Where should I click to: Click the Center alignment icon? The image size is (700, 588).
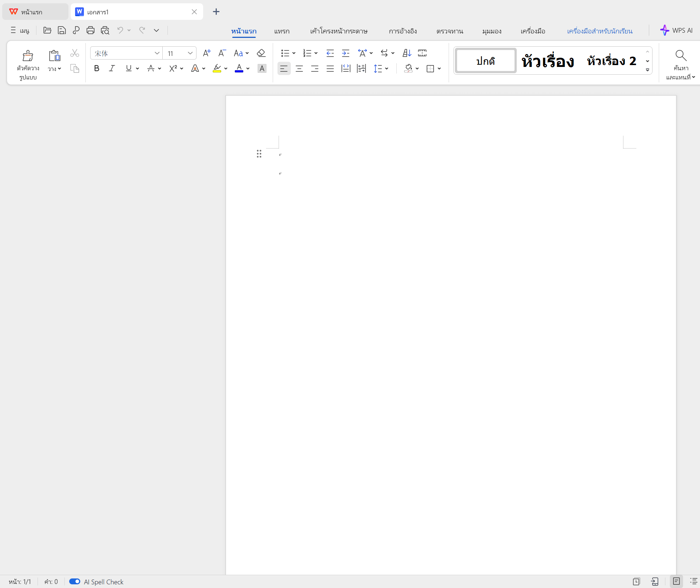point(299,69)
